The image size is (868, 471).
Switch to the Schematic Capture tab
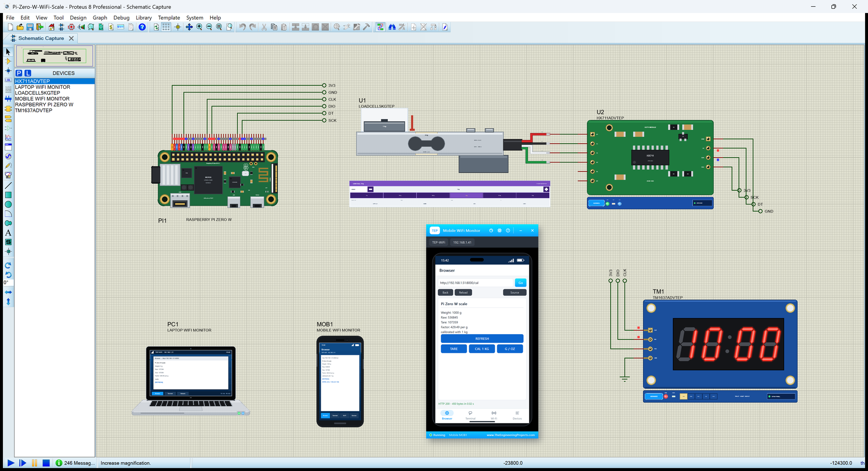(x=41, y=38)
